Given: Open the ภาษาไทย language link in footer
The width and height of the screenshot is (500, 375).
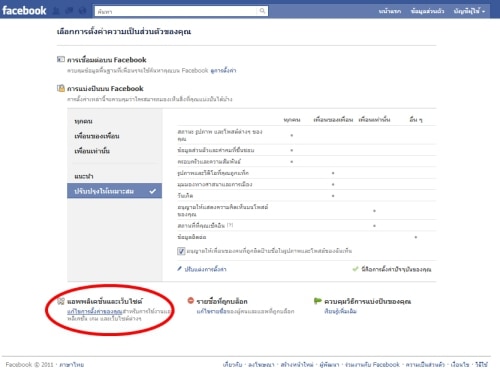Looking at the screenshot, I should 72,365.
